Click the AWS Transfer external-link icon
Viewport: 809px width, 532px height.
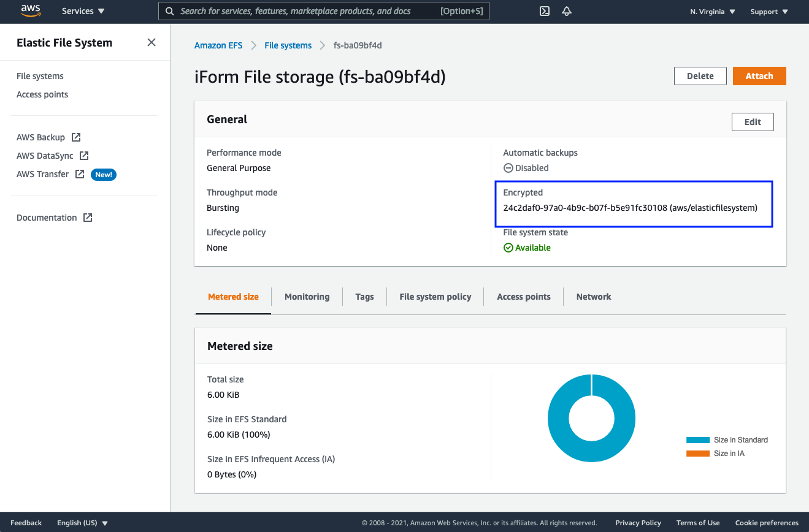[80, 174]
